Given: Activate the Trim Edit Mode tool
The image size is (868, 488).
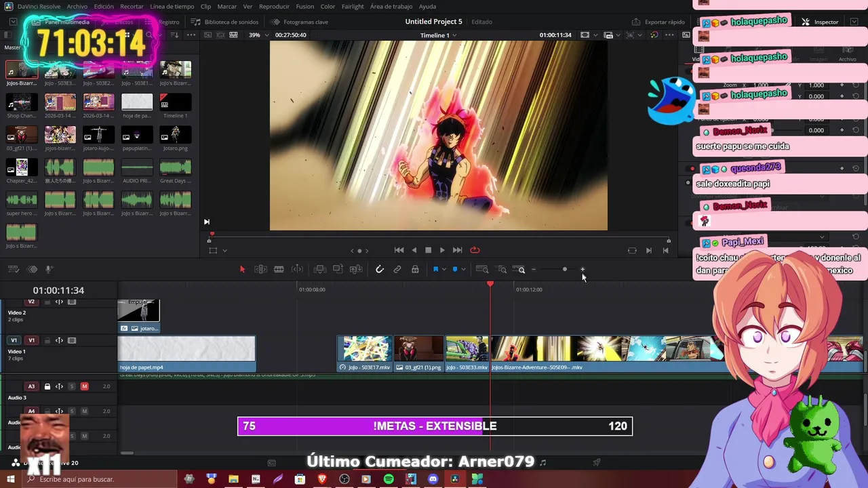Looking at the screenshot, I should coord(260,269).
